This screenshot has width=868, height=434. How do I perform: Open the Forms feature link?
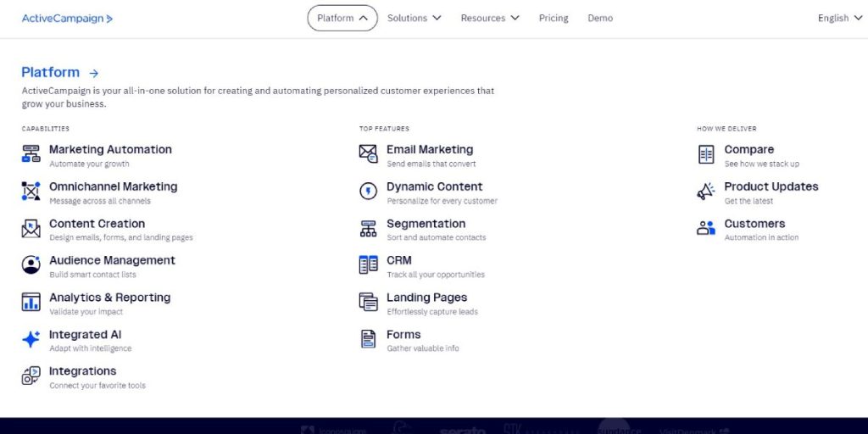coord(403,334)
